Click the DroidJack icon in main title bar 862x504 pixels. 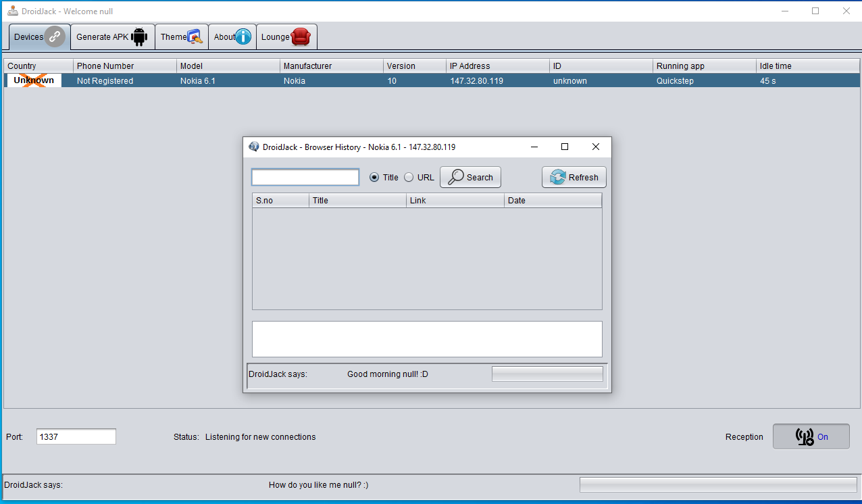[x=13, y=11]
